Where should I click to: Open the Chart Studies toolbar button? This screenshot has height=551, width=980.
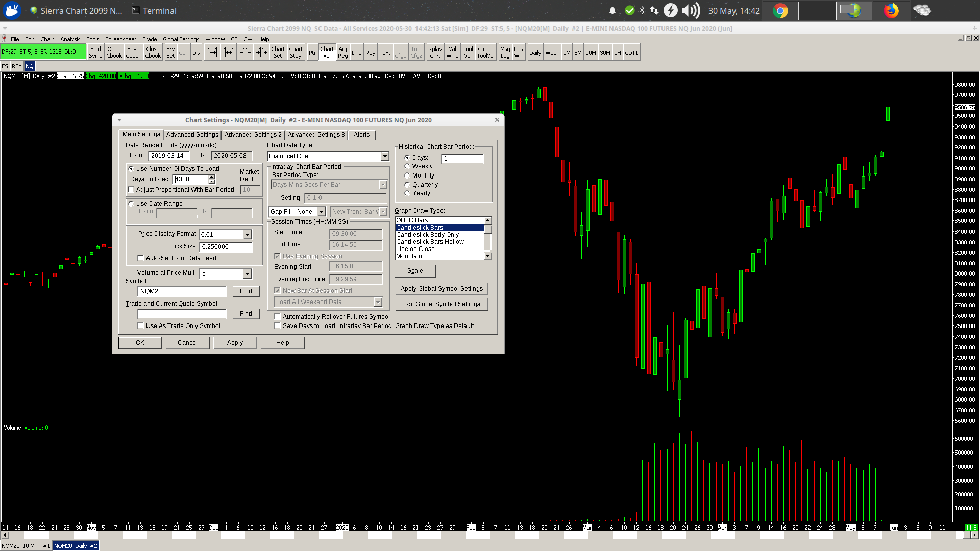296,53
